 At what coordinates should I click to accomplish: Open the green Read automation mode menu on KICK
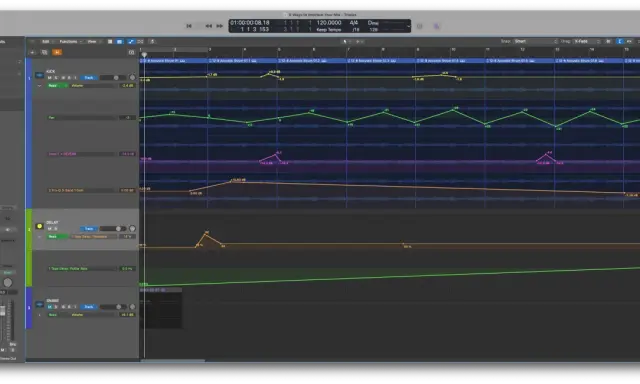point(57,86)
